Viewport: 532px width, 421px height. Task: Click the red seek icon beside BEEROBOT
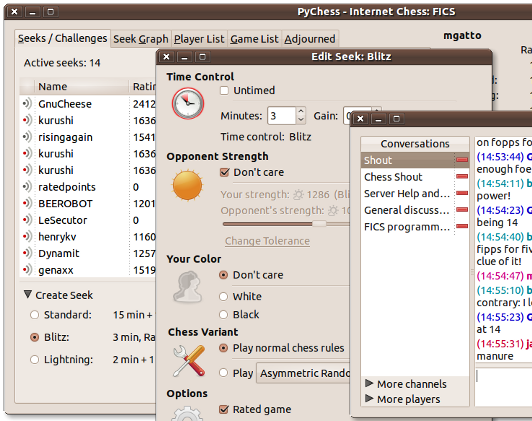[27, 203]
